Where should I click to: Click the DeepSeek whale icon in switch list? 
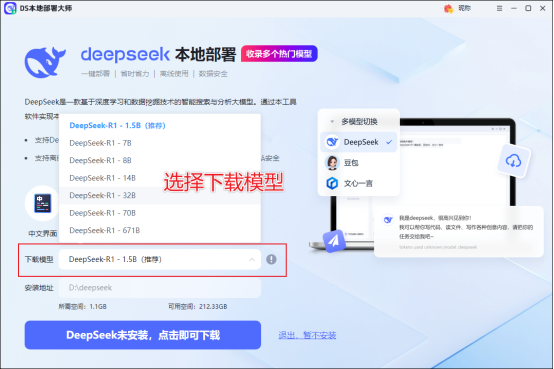click(332, 142)
